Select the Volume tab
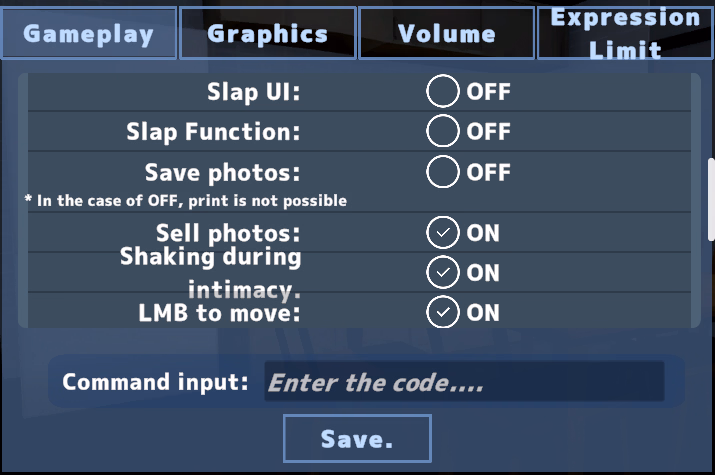715x475 pixels. point(447,33)
